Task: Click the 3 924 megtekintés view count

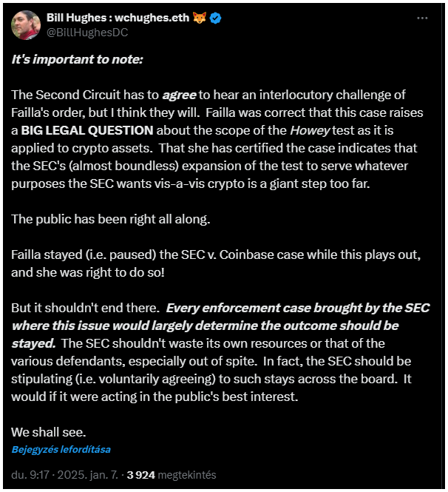Action: click(172, 475)
